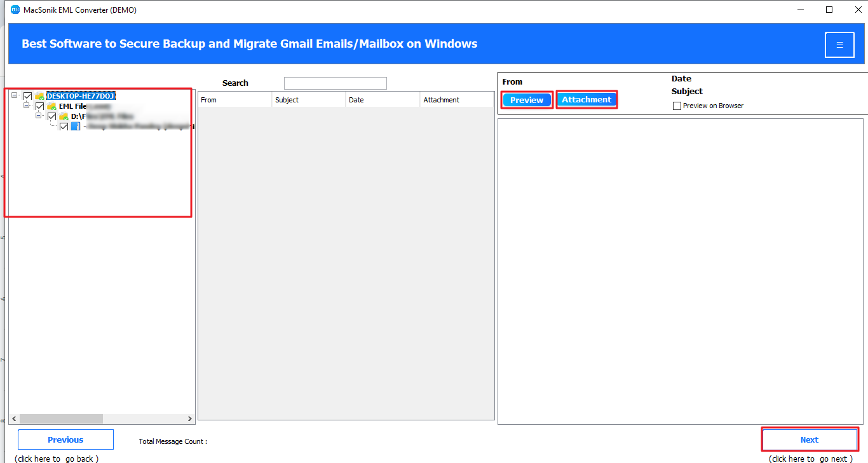The width and height of the screenshot is (868, 463).
Task: Click the Attachment column header
Action: pos(457,100)
